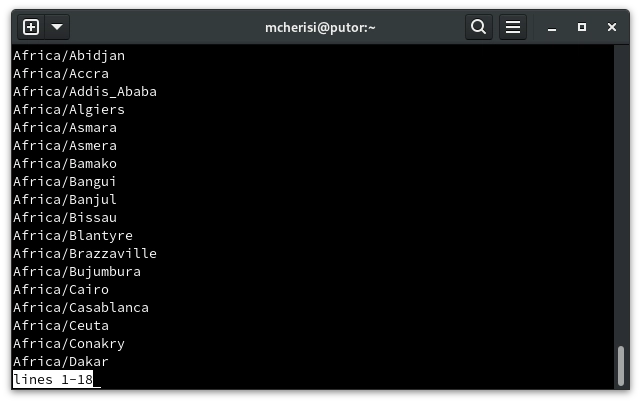Select the Africa/Cairo line
The height and width of the screenshot is (403, 641).
(x=61, y=290)
